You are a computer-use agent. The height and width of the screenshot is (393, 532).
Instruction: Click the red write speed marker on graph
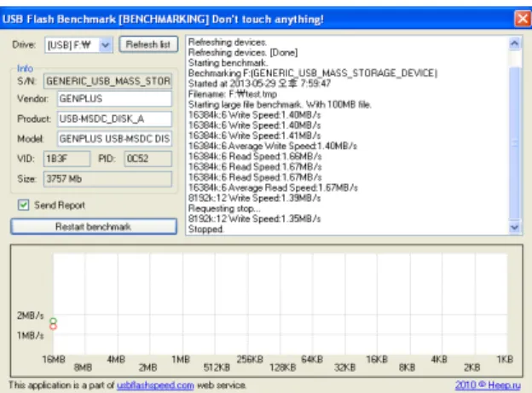coord(53,327)
